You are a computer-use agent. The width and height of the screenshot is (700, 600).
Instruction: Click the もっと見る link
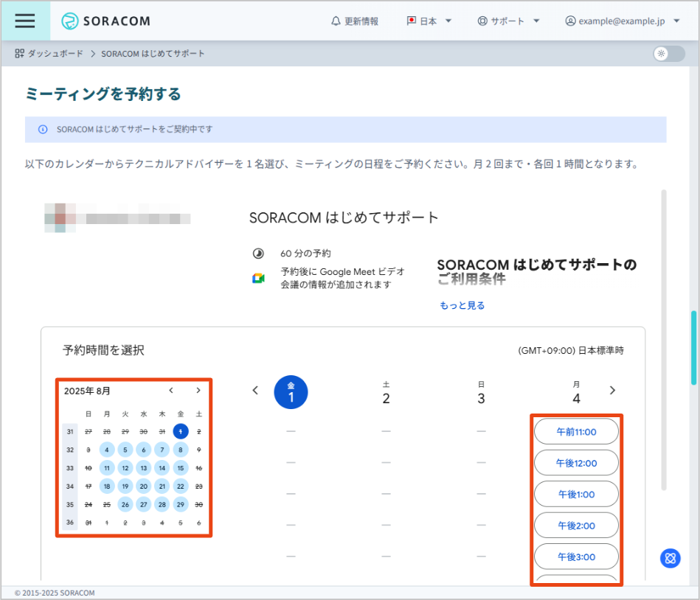462,306
